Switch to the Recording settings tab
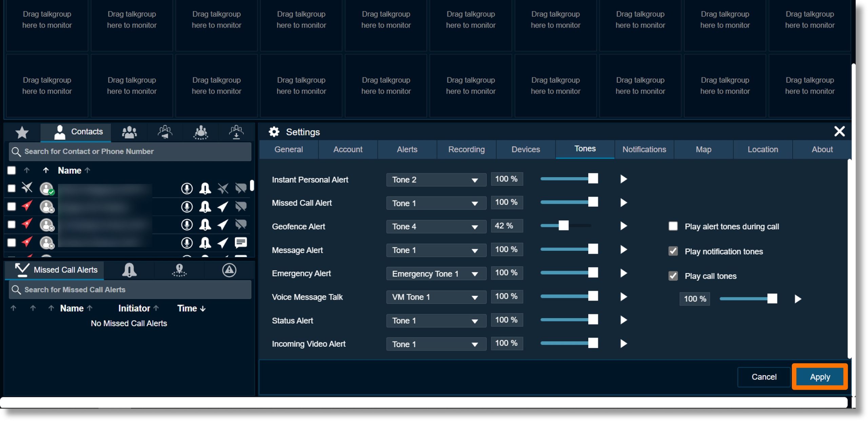Screen dimensions: 868x421 [x=467, y=150]
